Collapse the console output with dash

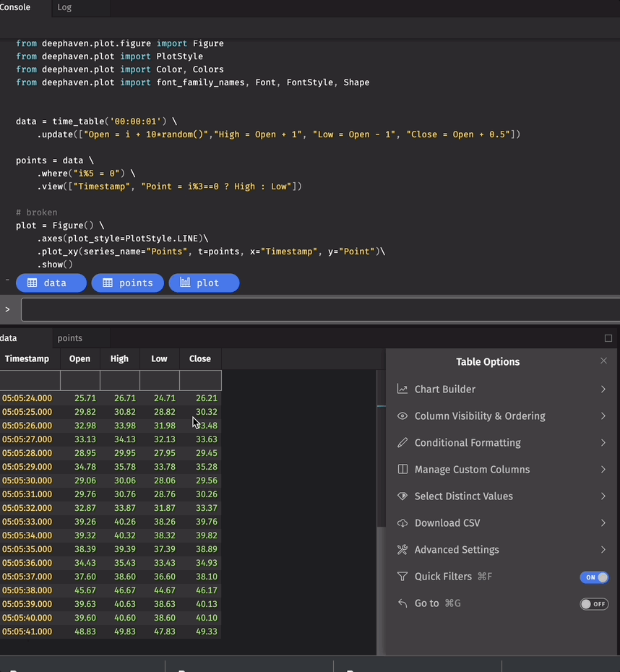pyautogui.click(x=7, y=280)
